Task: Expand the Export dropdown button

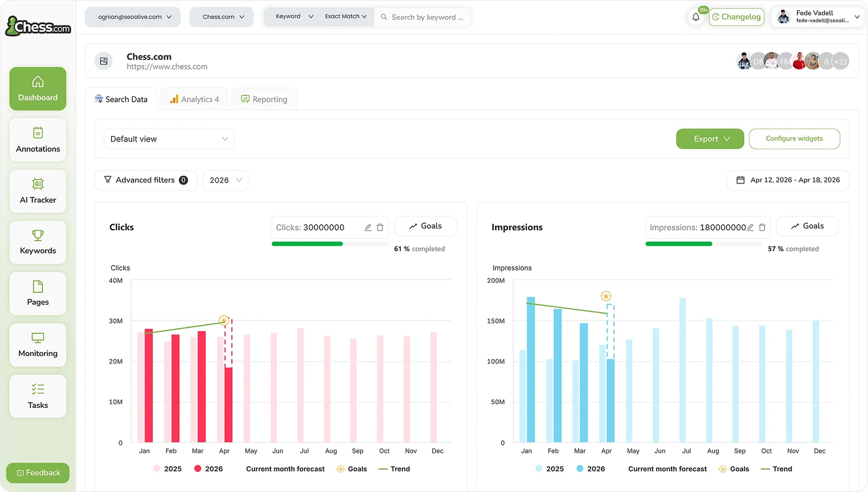Action: pyautogui.click(x=710, y=139)
